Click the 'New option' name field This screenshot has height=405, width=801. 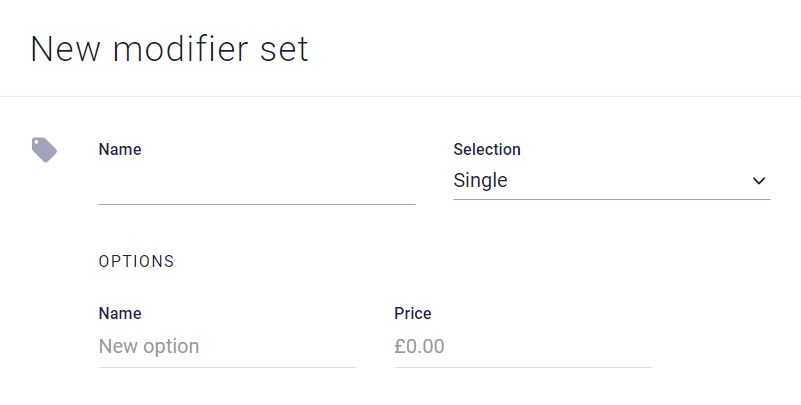pos(227,347)
